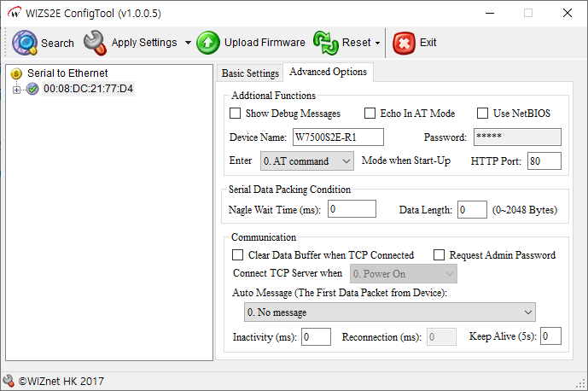
Task: Enable Show Debug Messages checkbox
Action: 236,114
